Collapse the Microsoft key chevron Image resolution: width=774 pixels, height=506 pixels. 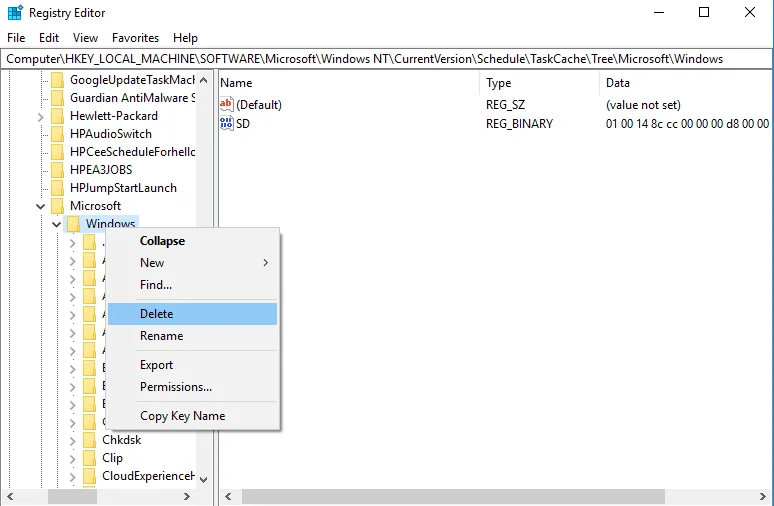tap(40, 206)
